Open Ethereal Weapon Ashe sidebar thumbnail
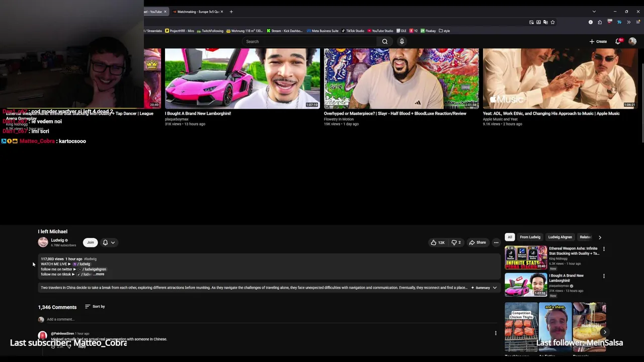Image resolution: width=644 pixels, height=362 pixels. tap(526, 257)
